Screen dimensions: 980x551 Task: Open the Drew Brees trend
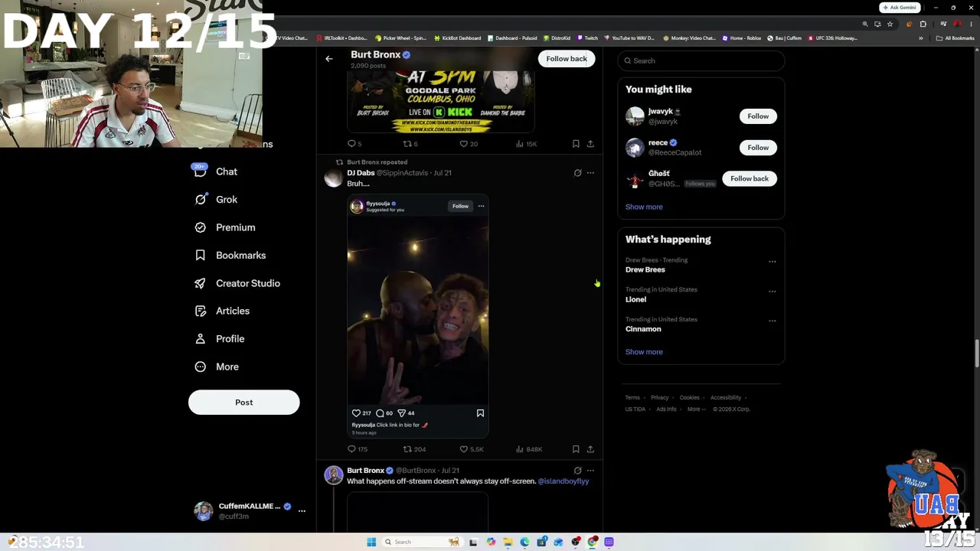[x=645, y=270]
